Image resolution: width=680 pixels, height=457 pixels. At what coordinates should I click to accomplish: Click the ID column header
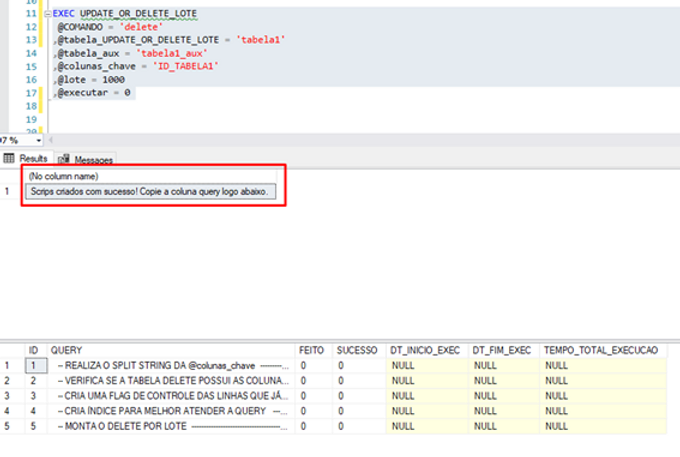(x=36, y=350)
